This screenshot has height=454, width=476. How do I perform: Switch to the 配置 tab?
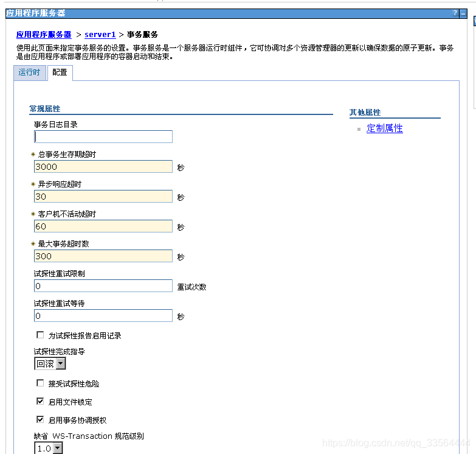click(60, 72)
